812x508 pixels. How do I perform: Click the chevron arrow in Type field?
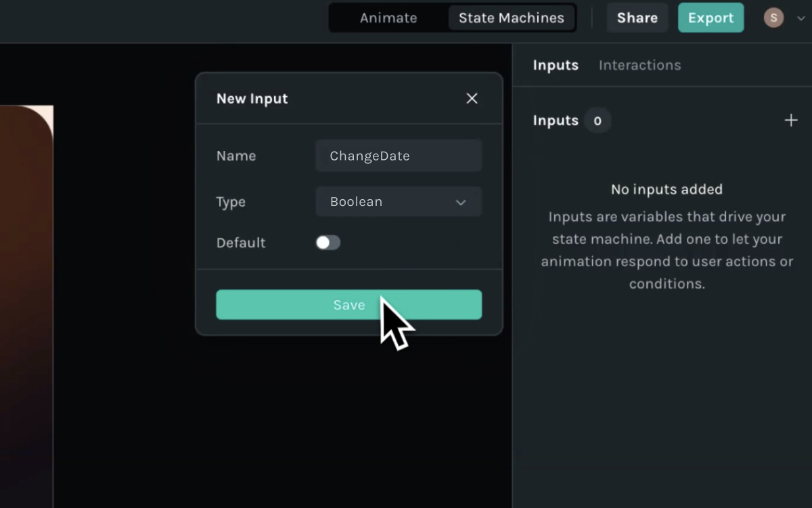pos(461,203)
